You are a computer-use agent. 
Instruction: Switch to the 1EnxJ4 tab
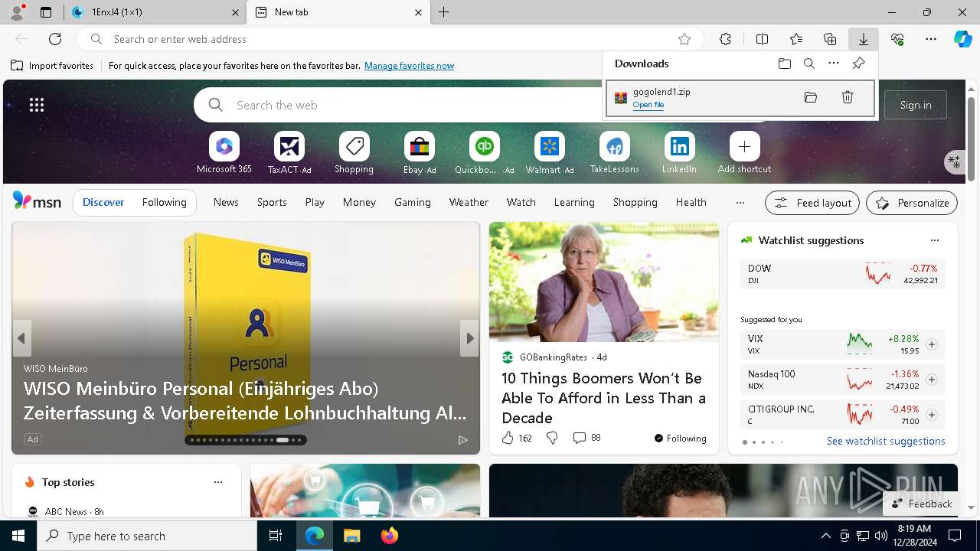click(154, 12)
